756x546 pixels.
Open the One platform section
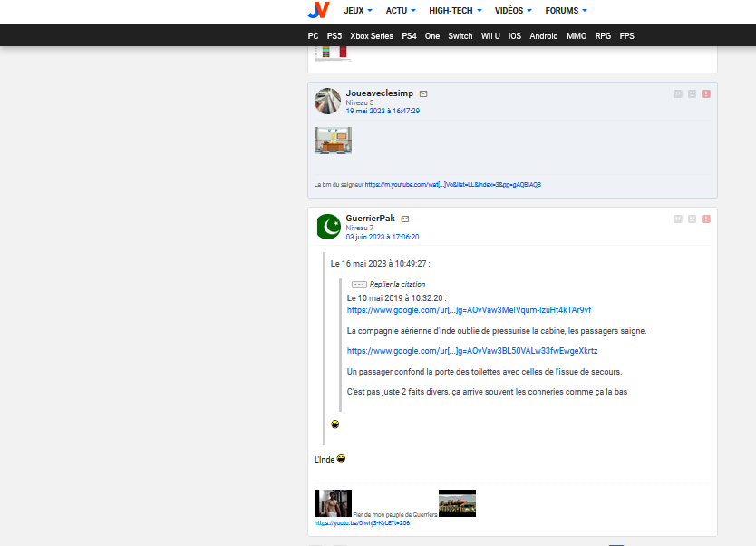(x=432, y=36)
